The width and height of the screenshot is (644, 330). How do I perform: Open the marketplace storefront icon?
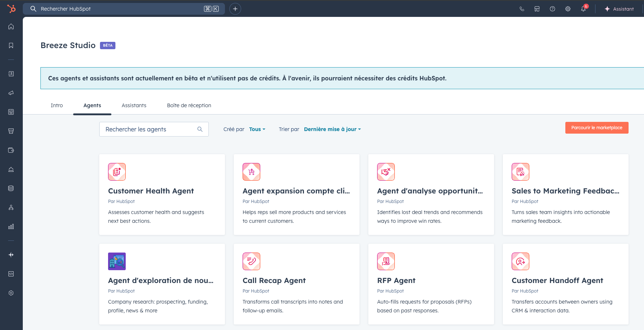click(x=537, y=9)
